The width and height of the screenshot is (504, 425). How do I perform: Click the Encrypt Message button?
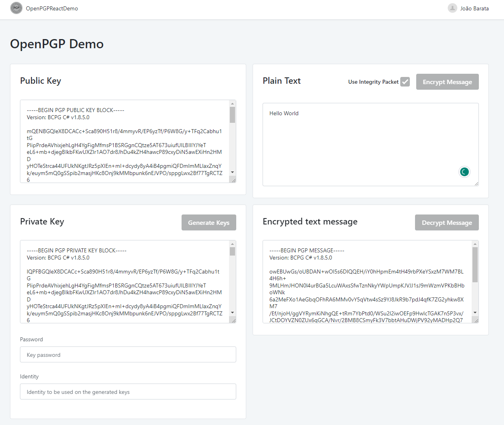[x=447, y=81]
